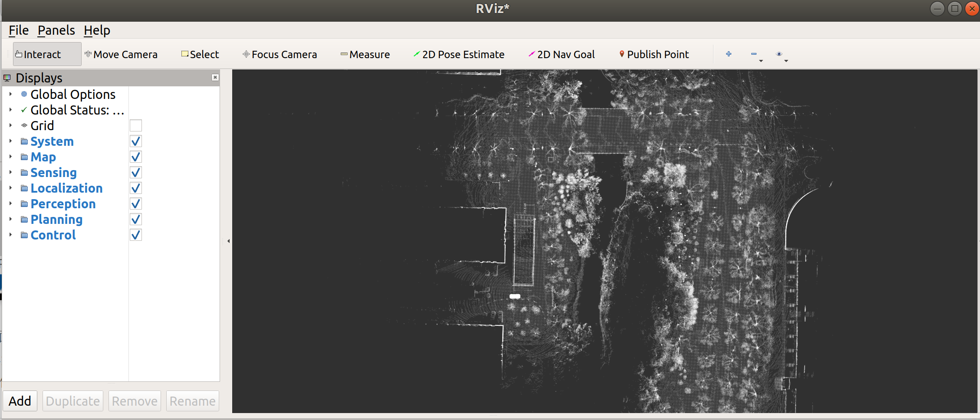The image size is (980, 420).
Task: Click the Displays panel monitor icon
Action: click(7, 78)
